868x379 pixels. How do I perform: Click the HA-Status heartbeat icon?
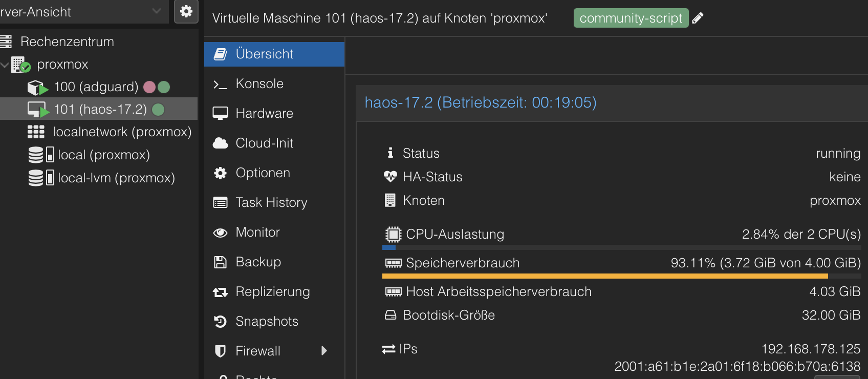pyautogui.click(x=390, y=177)
